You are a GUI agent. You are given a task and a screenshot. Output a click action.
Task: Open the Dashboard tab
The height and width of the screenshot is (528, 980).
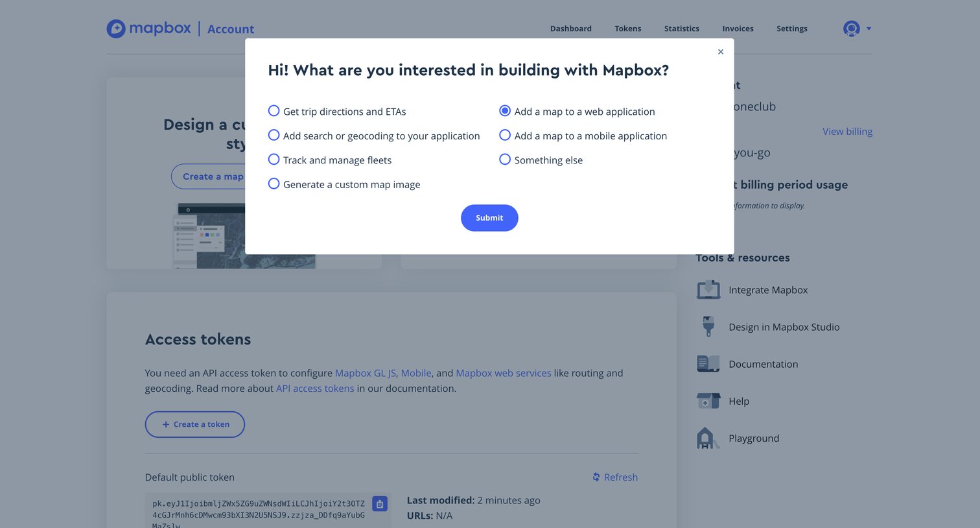click(x=571, y=29)
